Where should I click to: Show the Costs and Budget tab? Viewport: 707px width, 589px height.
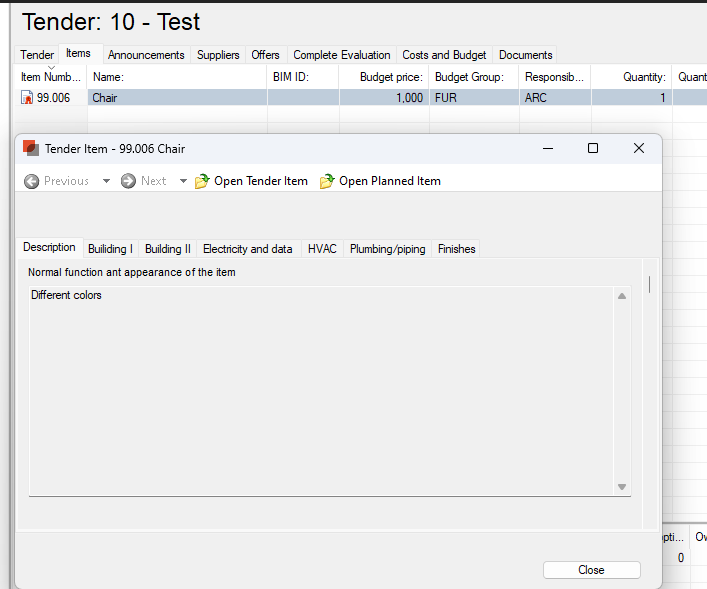[x=444, y=55]
